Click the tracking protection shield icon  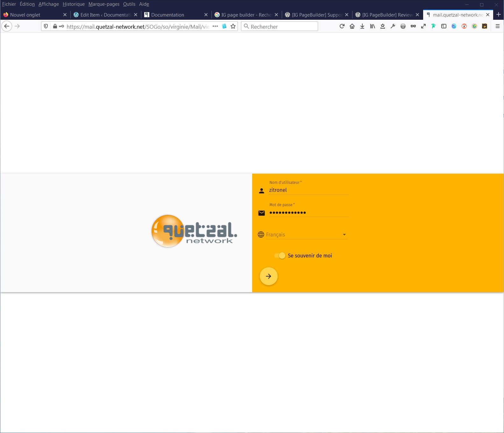click(46, 26)
